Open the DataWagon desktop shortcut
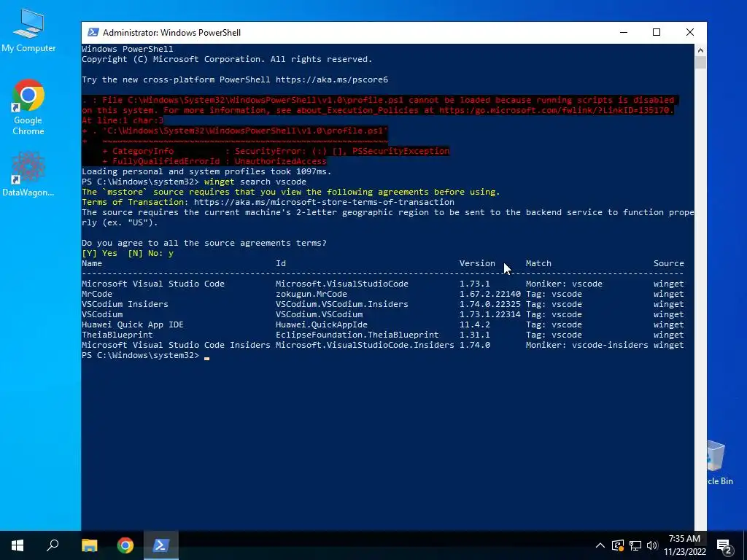The image size is (747, 560). [28, 174]
